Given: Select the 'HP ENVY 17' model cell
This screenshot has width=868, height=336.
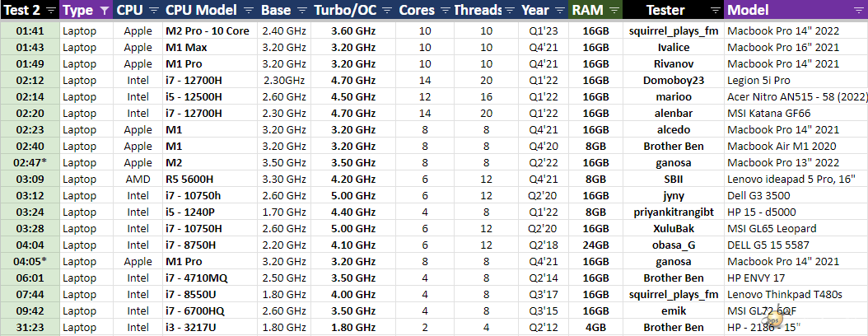Looking at the screenshot, I should (x=796, y=278).
